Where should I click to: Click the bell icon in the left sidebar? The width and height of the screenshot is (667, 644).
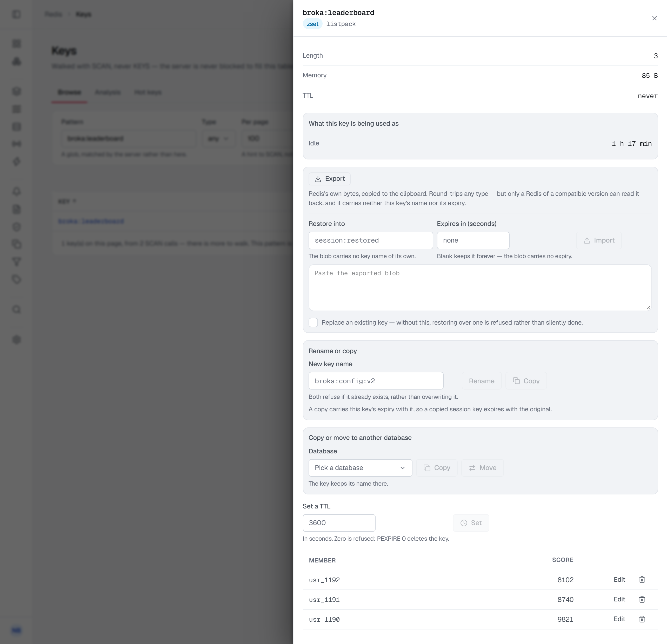coord(16,191)
